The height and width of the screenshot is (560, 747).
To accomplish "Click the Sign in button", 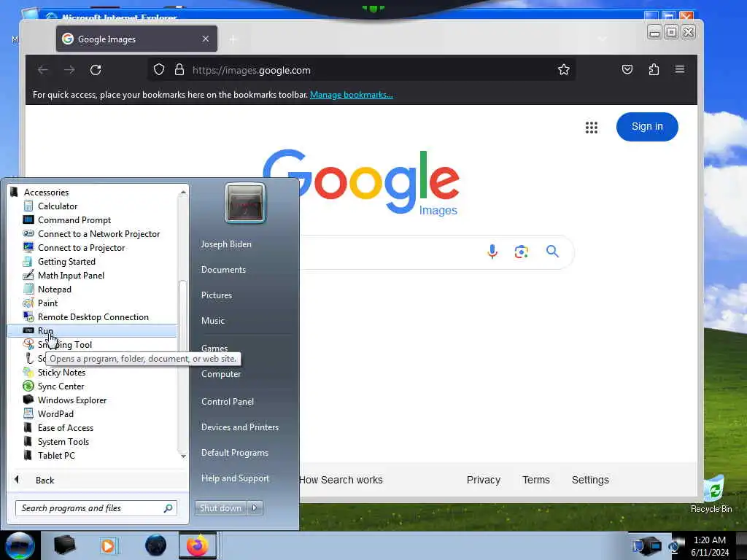I will click(647, 127).
